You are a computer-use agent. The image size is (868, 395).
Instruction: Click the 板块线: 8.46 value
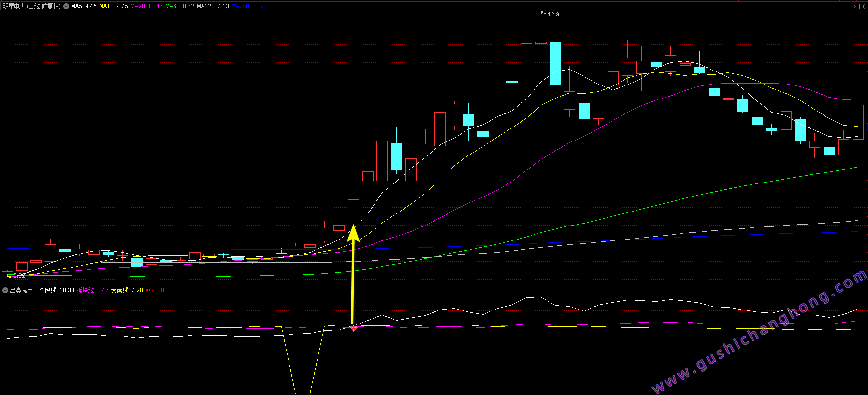pyautogui.click(x=93, y=290)
